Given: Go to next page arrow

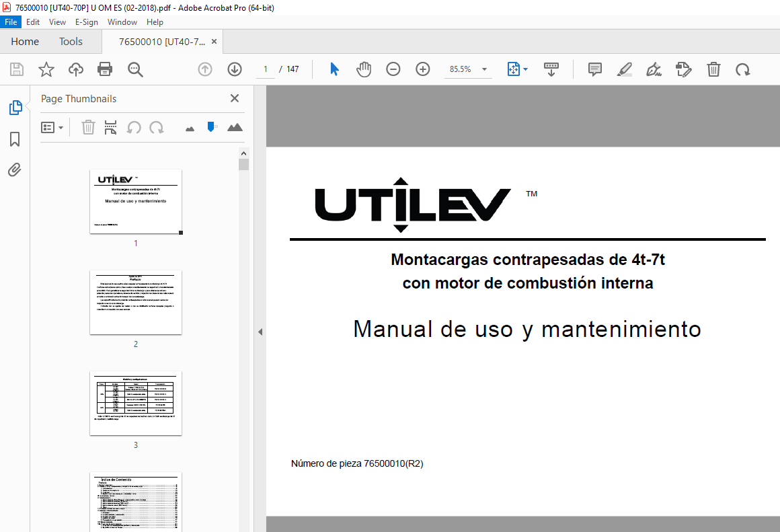Looking at the screenshot, I should pyautogui.click(x=234, y=69).
